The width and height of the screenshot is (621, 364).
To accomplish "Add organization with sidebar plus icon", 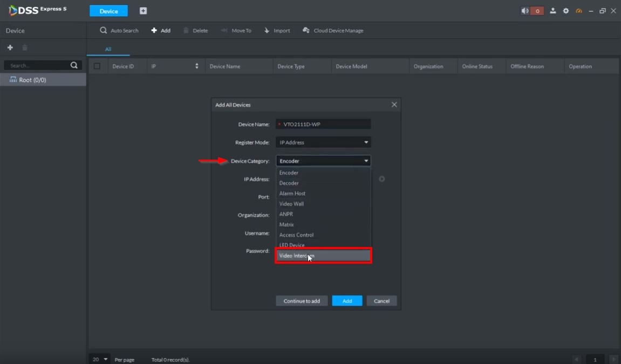I will [x=10, y=47].
